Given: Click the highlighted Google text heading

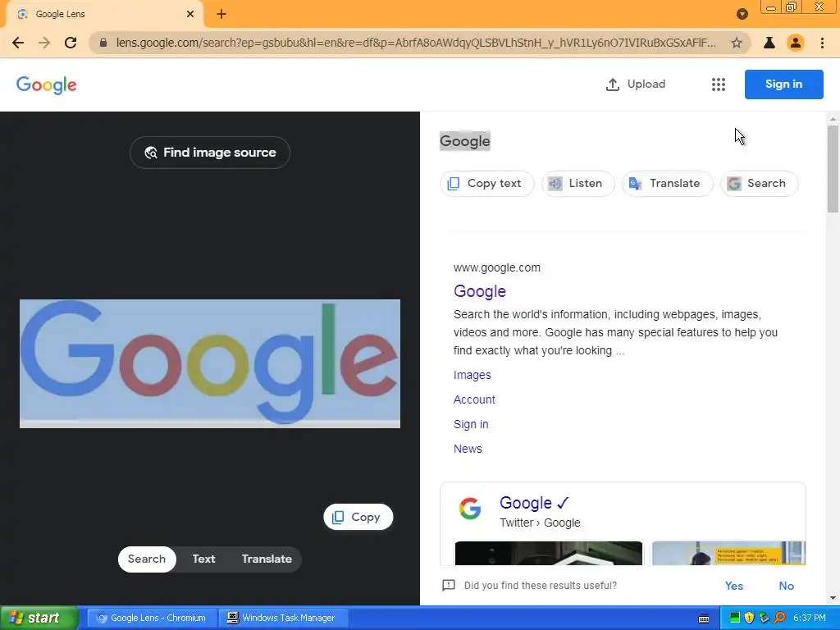Looking at the screenshot, I should (465, 141).
